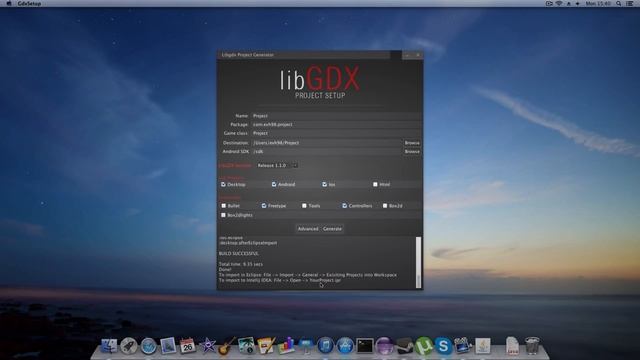Click the IntelliJ IDEA import instructions line

tap(280, 280)
